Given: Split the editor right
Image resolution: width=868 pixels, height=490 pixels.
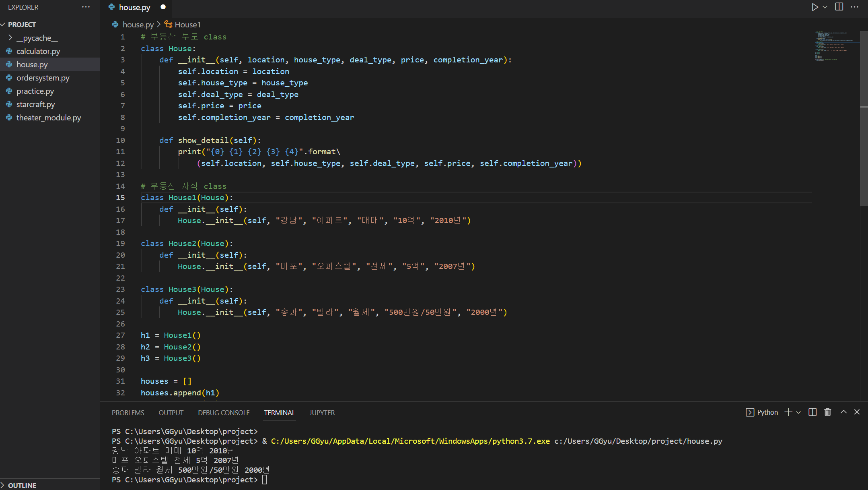Looking at the screenshot, I should [839, 7].
